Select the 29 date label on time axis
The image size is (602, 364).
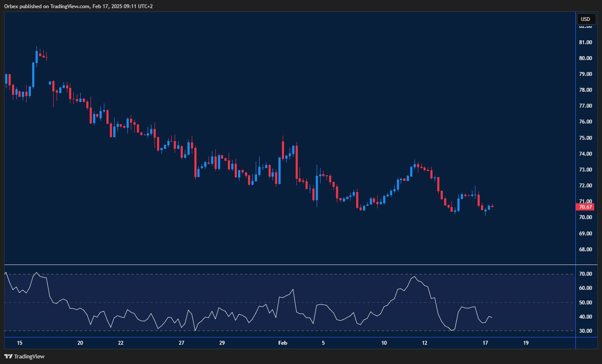click(222, 343)
